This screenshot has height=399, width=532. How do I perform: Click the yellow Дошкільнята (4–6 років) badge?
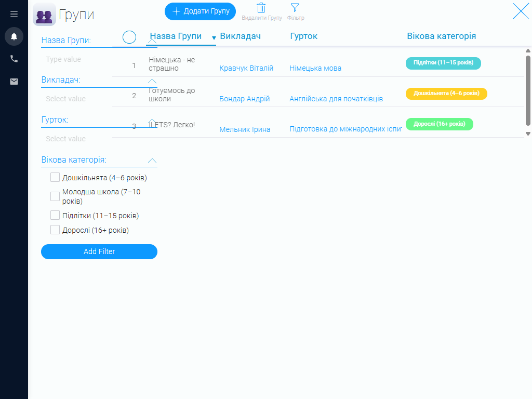click(x=446, y=94)
